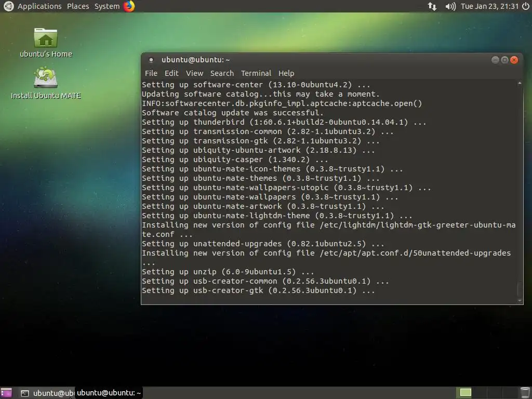Click the terminal scrollbar up arrow
This screenshot has height=399, width=532.
520,84
